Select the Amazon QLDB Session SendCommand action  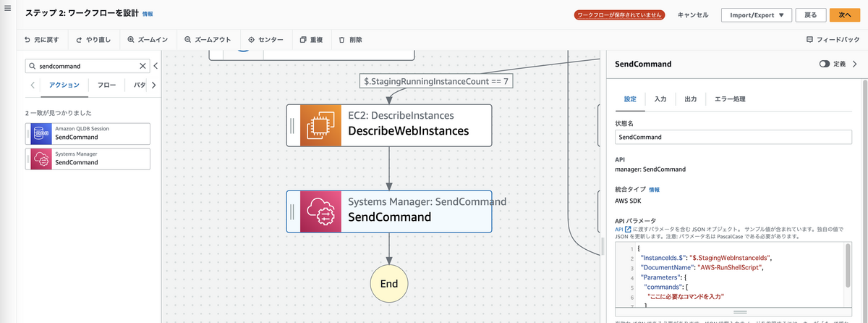tap(88, 133)
